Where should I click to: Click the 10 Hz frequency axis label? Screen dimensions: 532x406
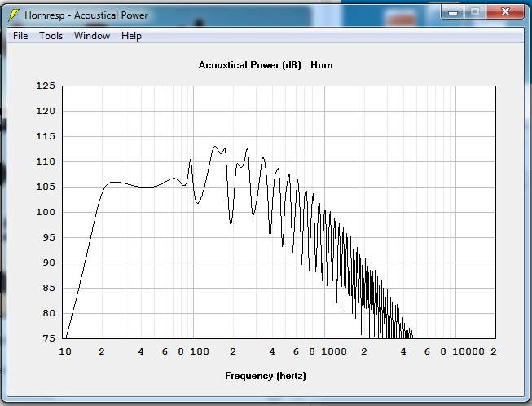pos(65,351)
